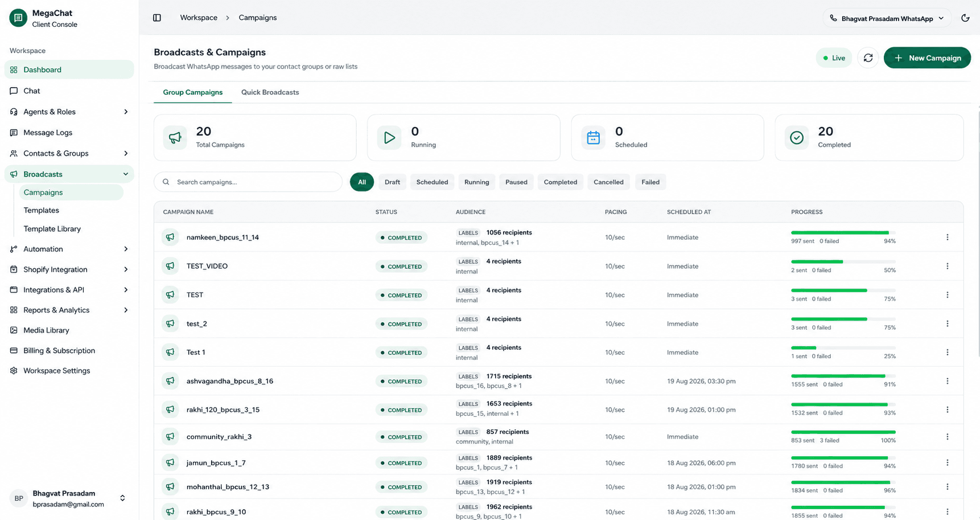Filter campaigns by Draft
Image resolution: width=980 pixels, height=520 pixels.
pos(392,182)
